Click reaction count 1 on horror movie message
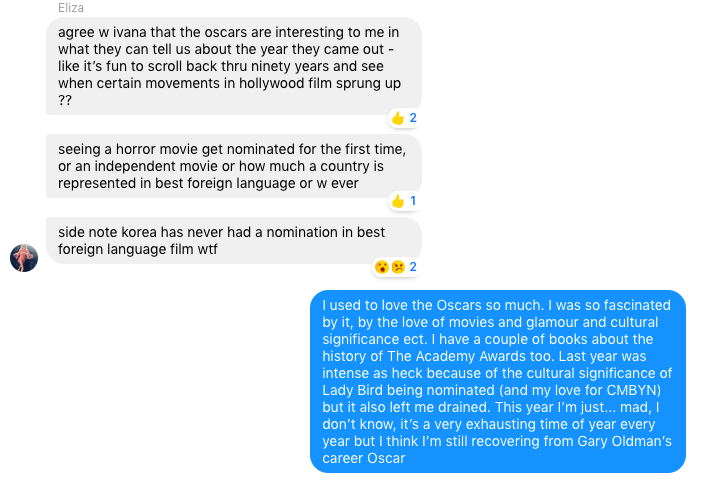Screen dimensions: 714x480 (x=412, y=201)
